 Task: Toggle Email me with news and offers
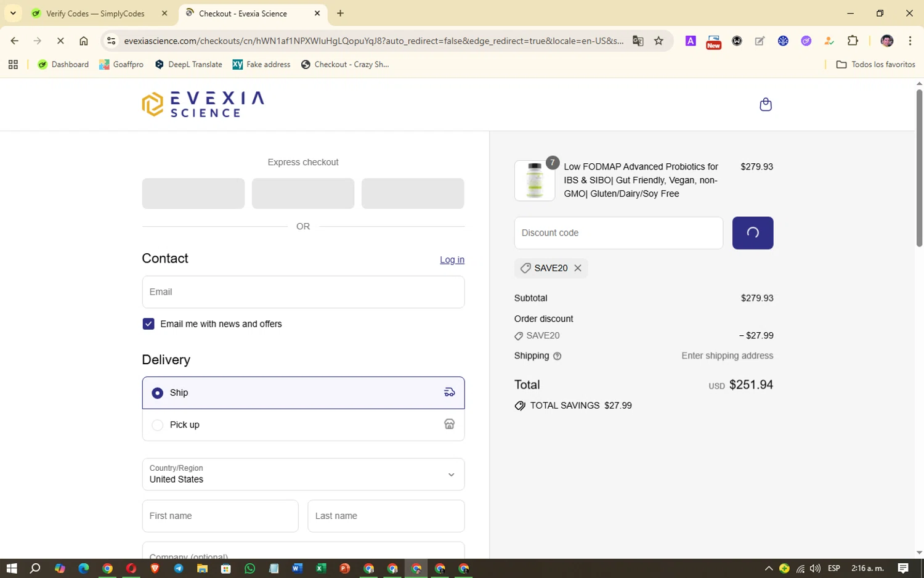148,324
